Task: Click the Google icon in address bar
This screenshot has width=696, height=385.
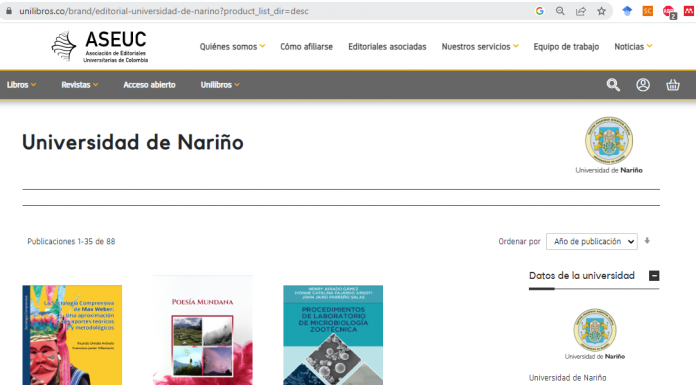Action: pyautogui.click(x=539, y=11)
